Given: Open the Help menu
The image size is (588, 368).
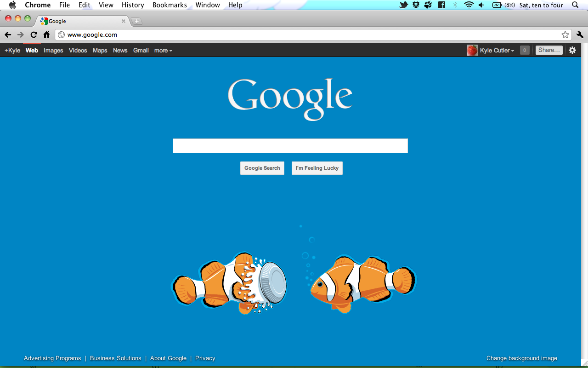Looking at the screenshot, I should click(235, 5).
